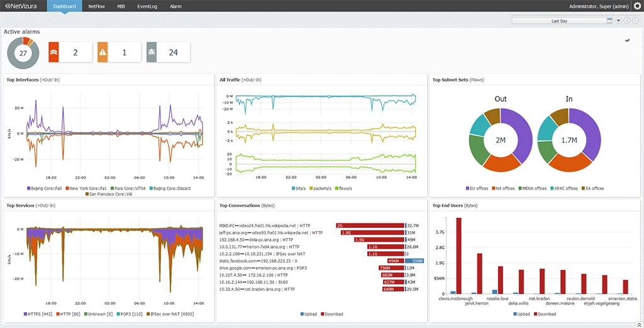Click the calendar icon beside Last Day
644x328 pixels.
[x=609, y=21]
